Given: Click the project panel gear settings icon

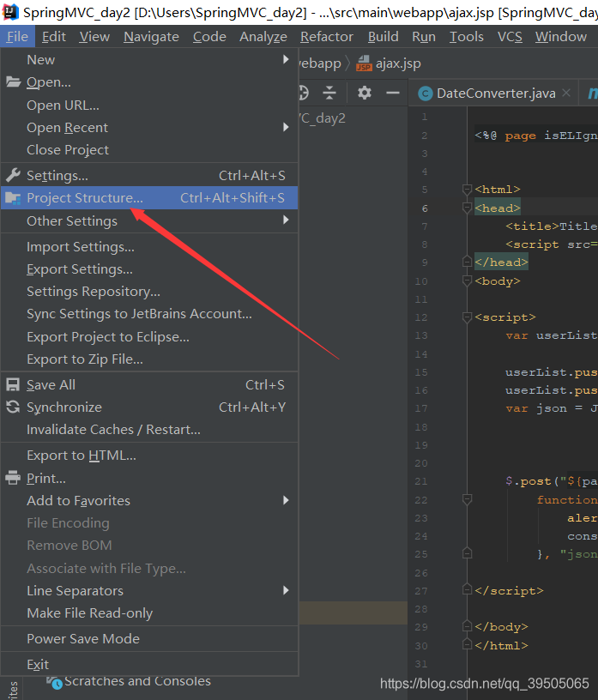Looking at the screenshot, I should (365, 93).
